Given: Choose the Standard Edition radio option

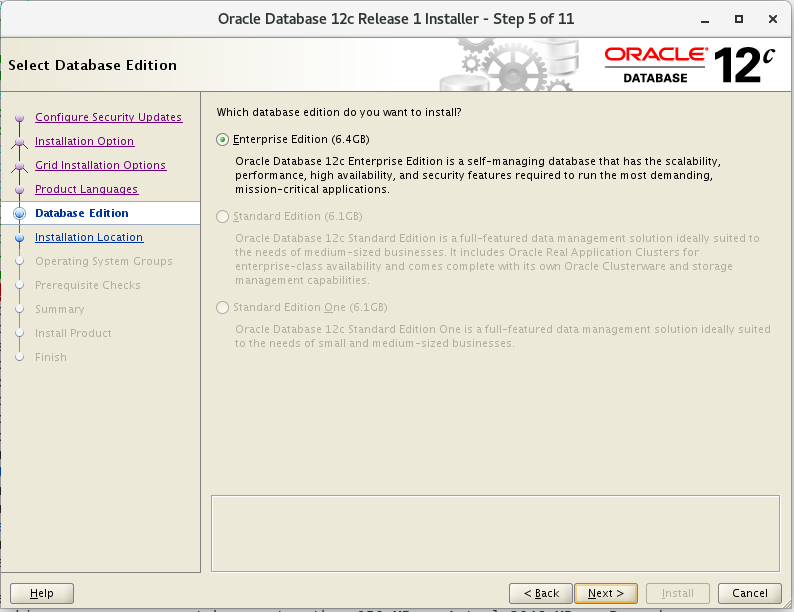Looking at the screenshot, I should pos(222,216).
